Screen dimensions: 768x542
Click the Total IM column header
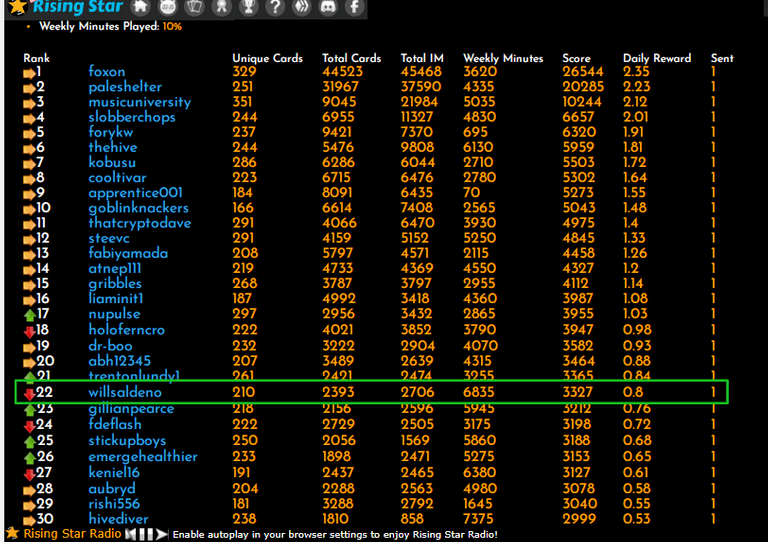click(x=422, y=58)
